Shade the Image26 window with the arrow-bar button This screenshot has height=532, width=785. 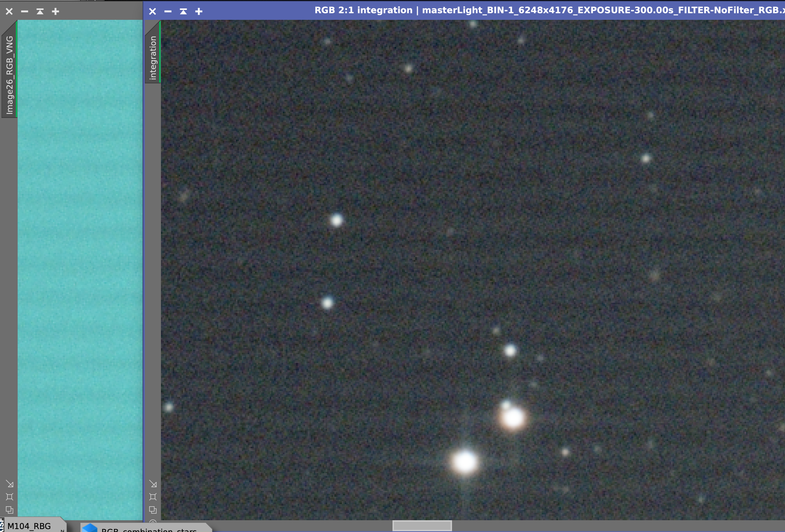(x=40, y=11)
